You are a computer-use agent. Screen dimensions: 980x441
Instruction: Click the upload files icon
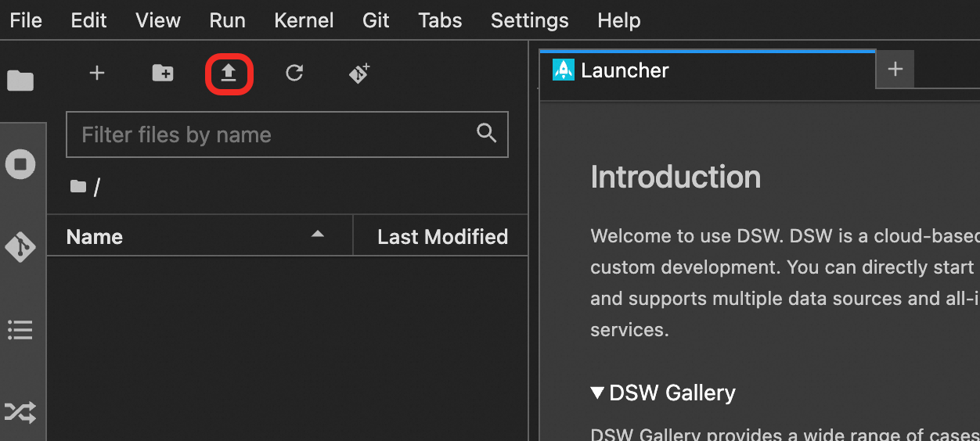click(229, 73)
